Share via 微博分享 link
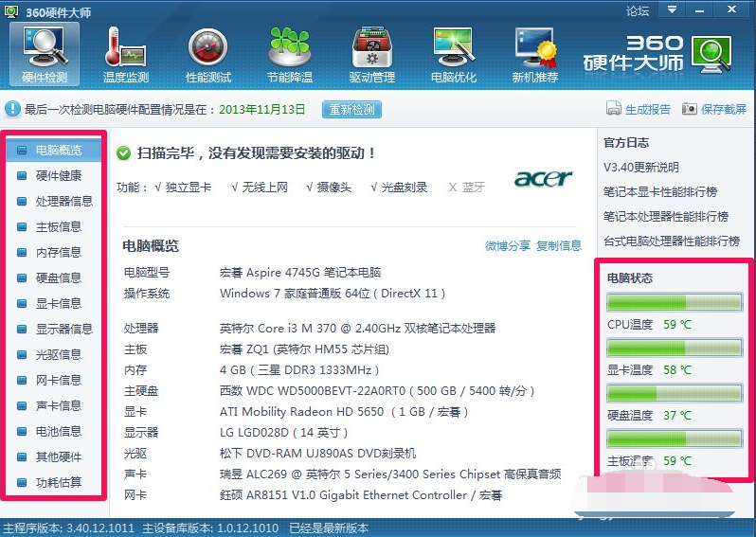This screenshot has height=537, width=756. 508,246
